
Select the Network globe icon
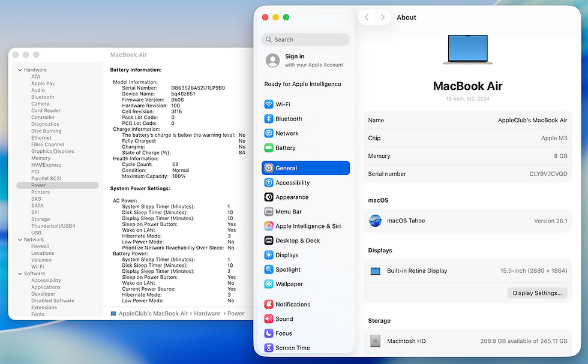click(269, 133)
